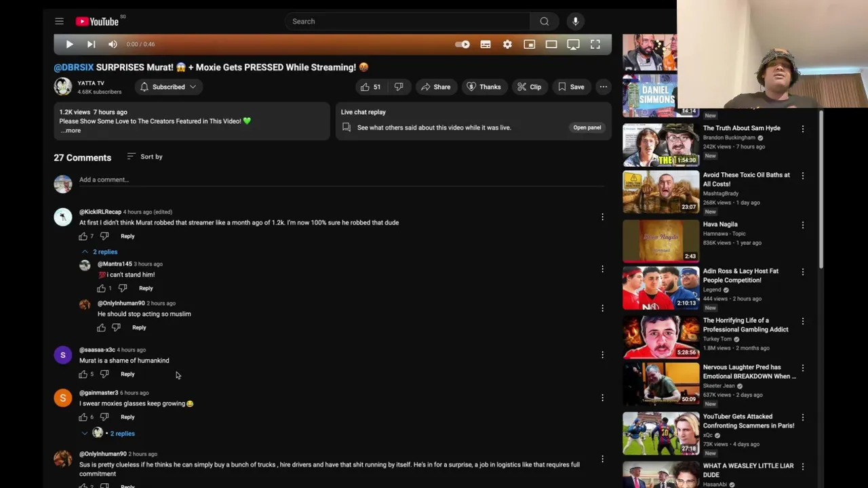The image size is (868, 488).
Task: Open The Truth About Sam Hyde thumbnail
Action: coord(660,144)
